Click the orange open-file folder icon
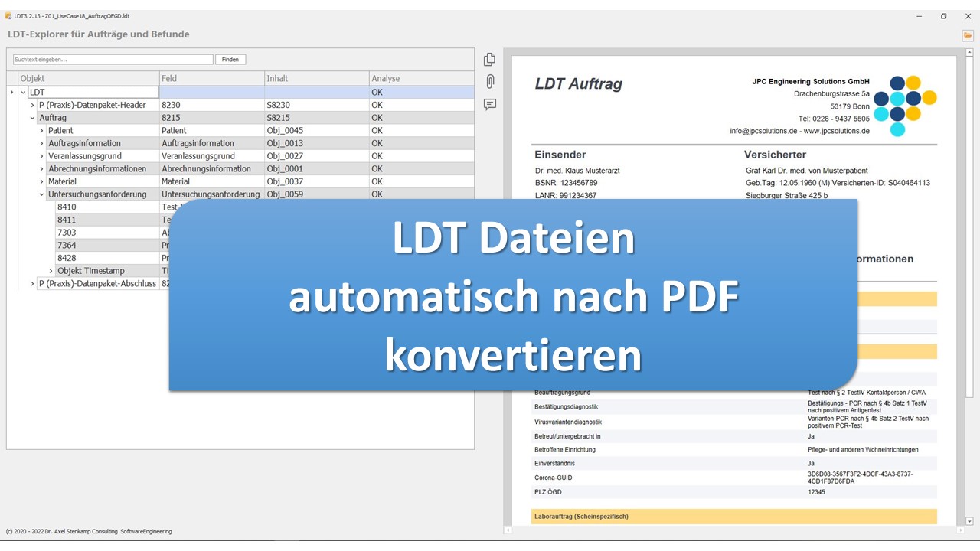 pos(968,35)
